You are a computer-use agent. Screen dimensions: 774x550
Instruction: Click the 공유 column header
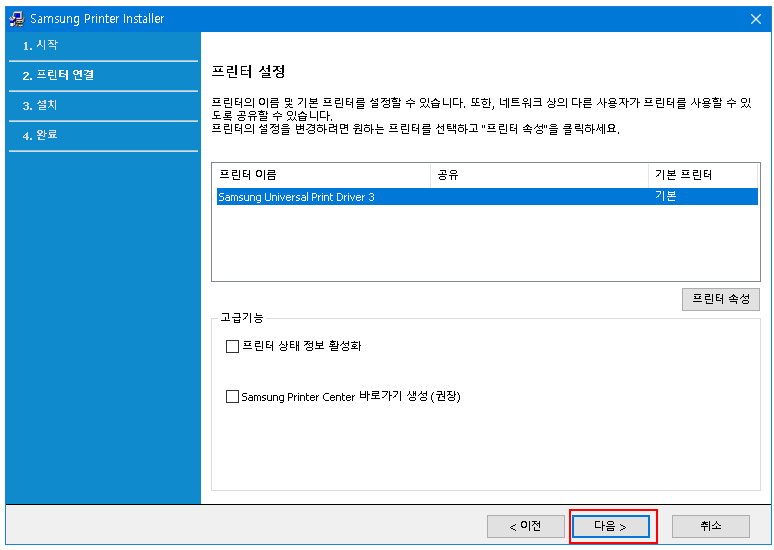tap(540, 175)
